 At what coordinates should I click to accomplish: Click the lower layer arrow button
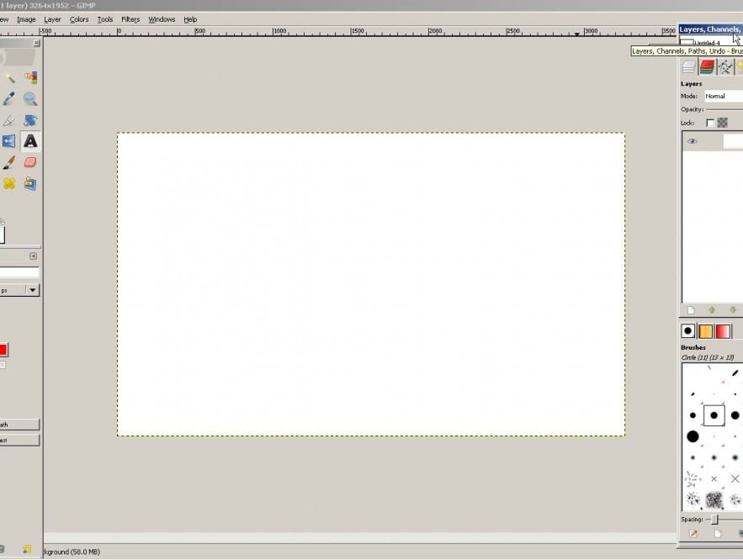pos(732,310)
